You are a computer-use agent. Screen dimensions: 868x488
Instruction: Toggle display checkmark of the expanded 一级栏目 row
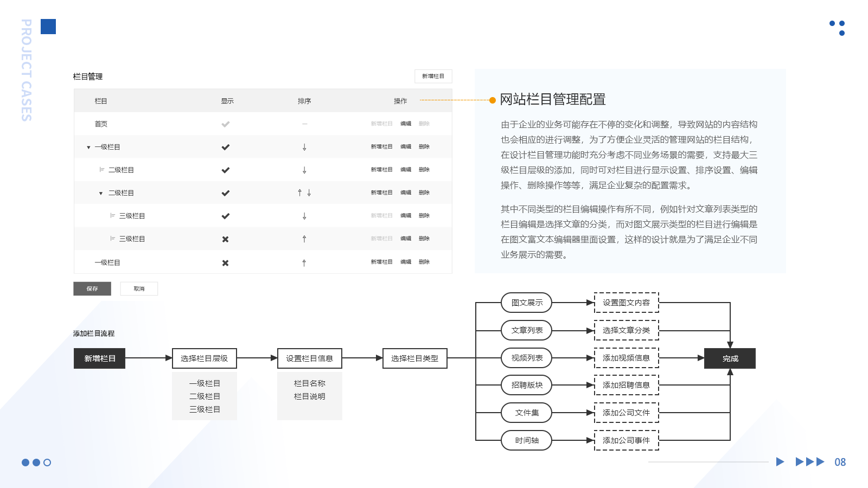tap(226, 147)
